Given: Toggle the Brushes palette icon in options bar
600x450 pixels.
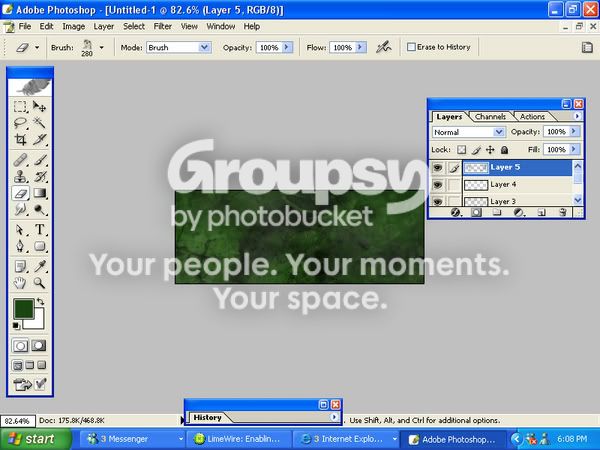Looking at the screenshot, I should pos(587,47).
